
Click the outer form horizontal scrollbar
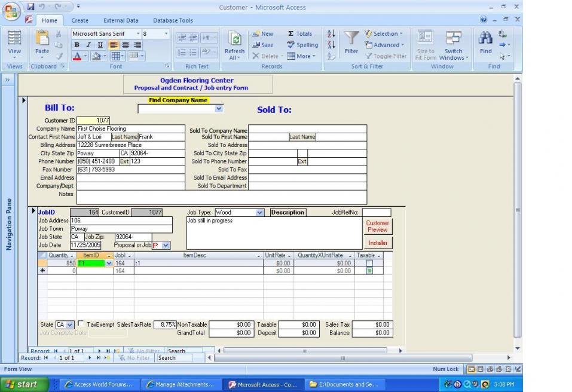343,358
